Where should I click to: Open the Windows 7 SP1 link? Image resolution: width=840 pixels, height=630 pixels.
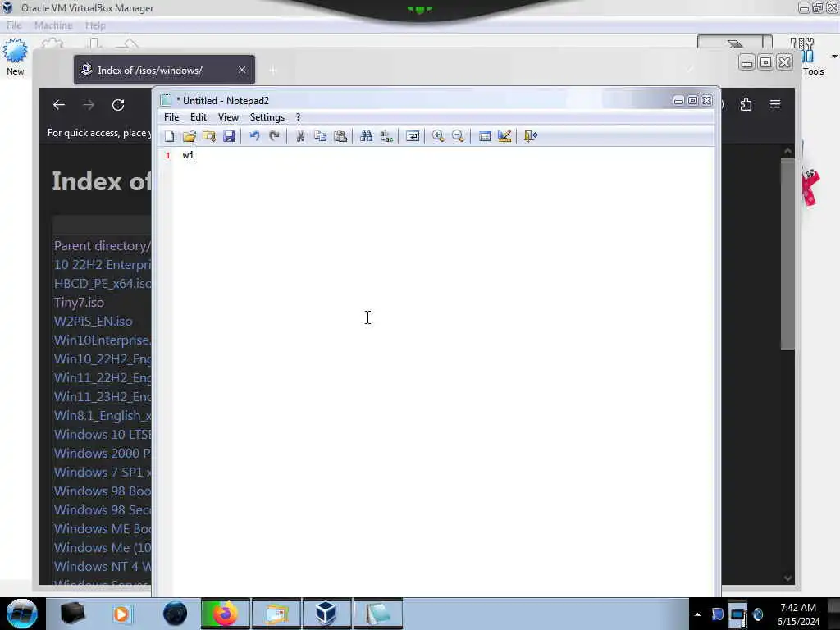click(103, 472)
